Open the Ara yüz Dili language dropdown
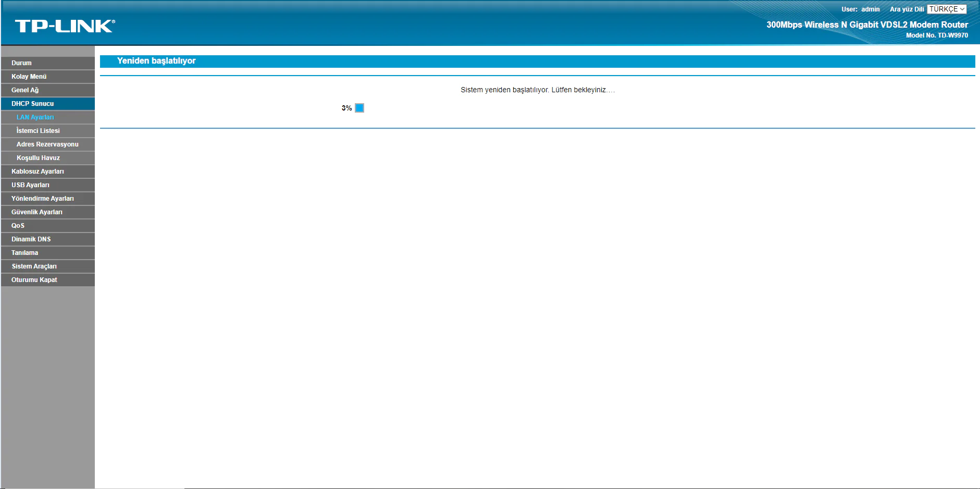Image resolution: width=980 pixels, height=489 pixels. point(947,9)
